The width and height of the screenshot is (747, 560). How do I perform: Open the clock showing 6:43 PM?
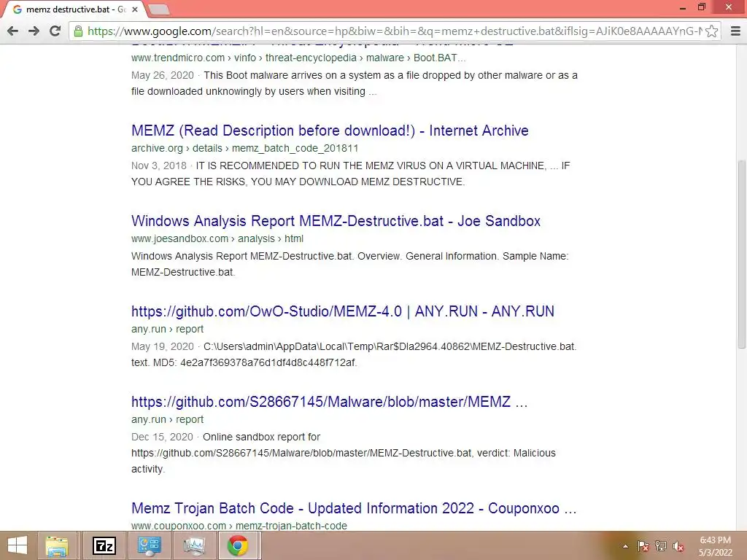coord(715,546)
